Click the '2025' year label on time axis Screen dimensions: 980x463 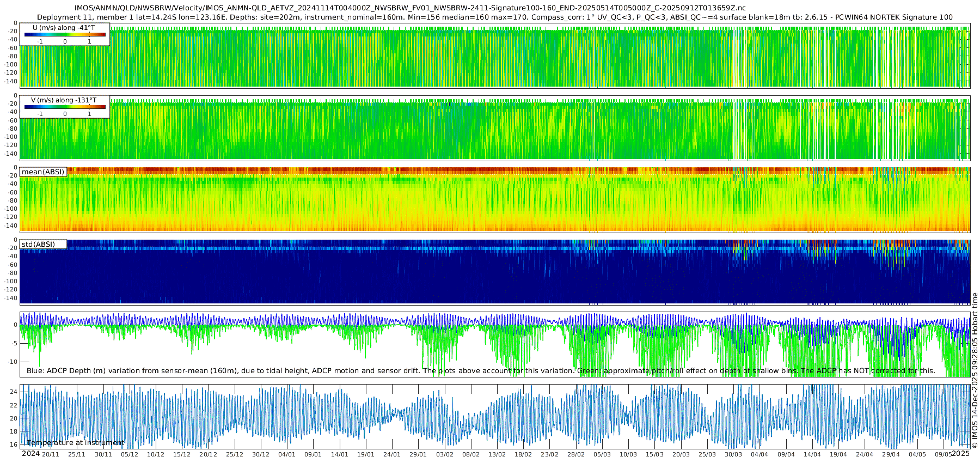pyautogui.click(x=961, y=454)
